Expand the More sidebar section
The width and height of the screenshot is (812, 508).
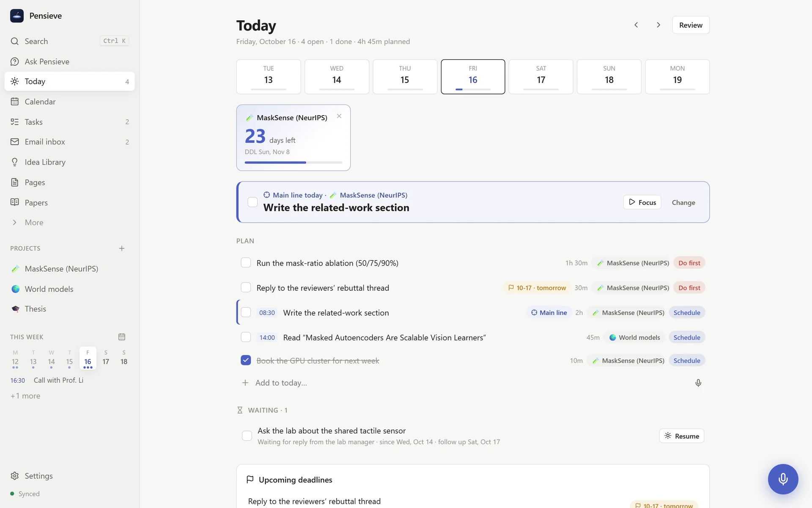click(69, 223)
